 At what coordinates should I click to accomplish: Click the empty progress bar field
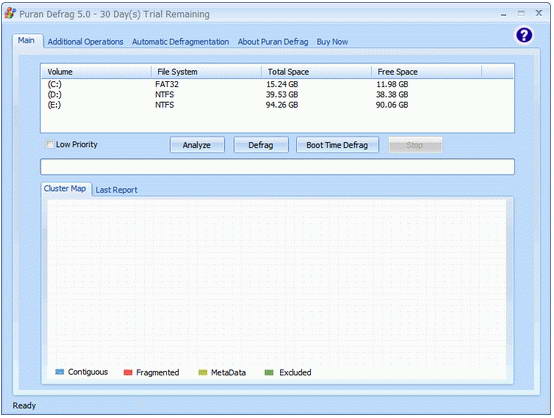coord(277,167)
